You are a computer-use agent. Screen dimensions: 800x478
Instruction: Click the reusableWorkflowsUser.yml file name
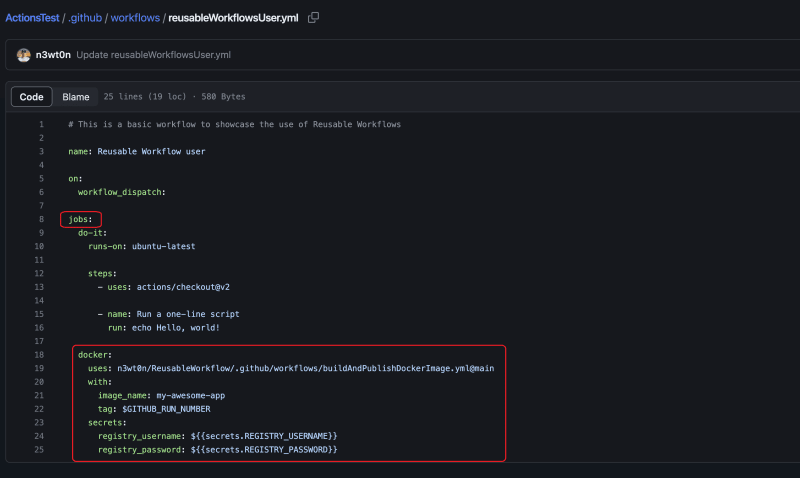(x=233, y=18)
